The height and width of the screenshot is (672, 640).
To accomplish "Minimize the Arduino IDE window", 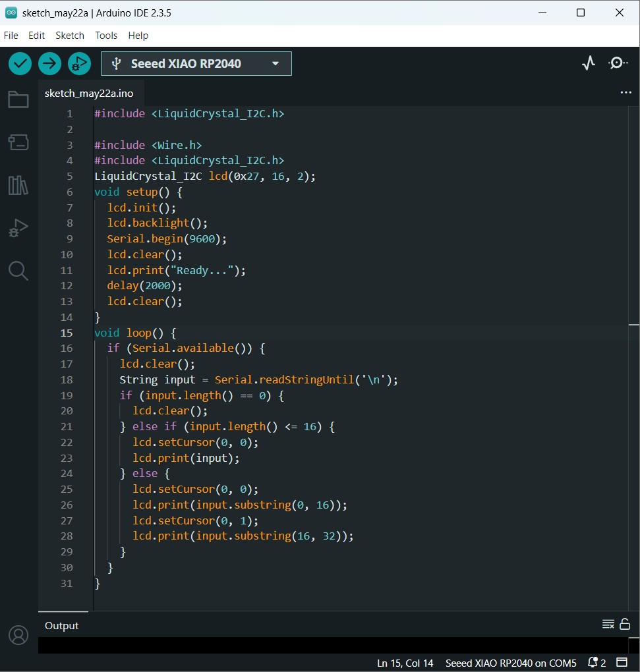I will [x=542, y=13].
